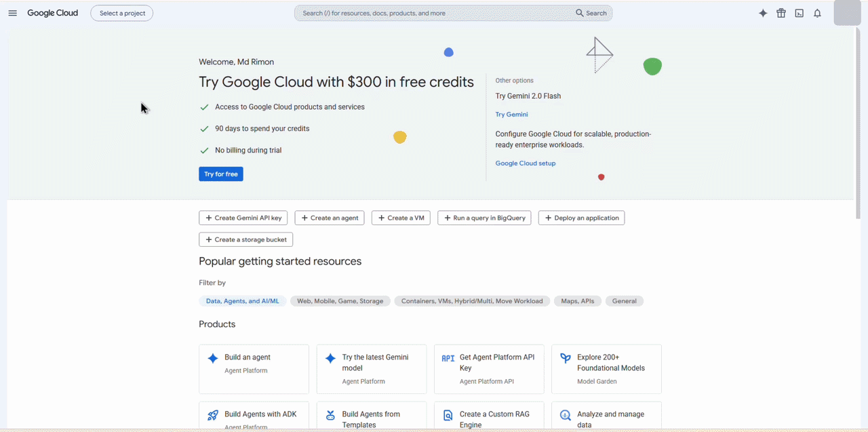Click plus icon on Create a VM

[382, 218]
